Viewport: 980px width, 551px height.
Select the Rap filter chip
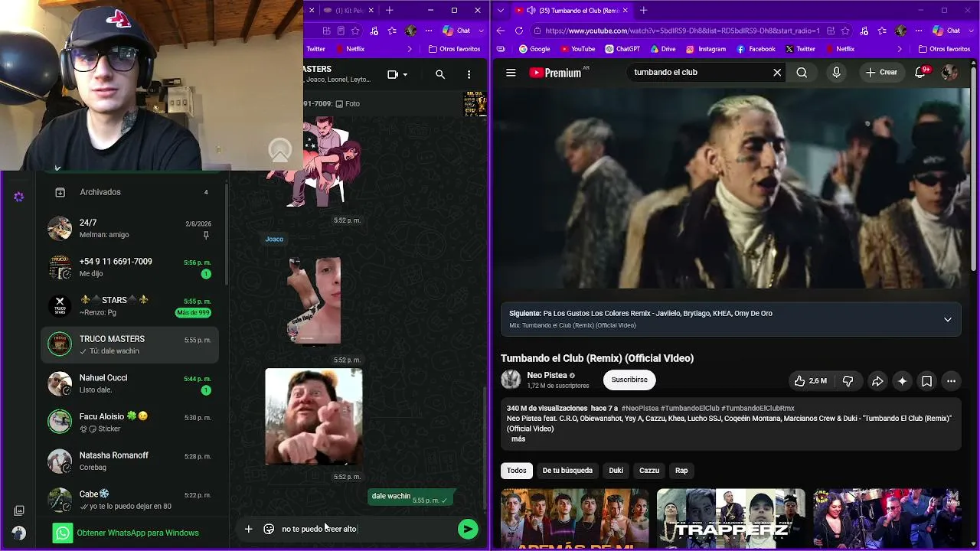tap(681, 471)
